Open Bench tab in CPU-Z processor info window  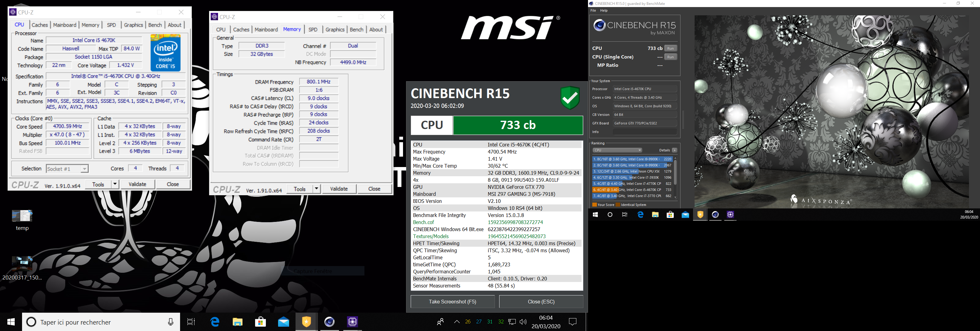(x=155, y=25)
